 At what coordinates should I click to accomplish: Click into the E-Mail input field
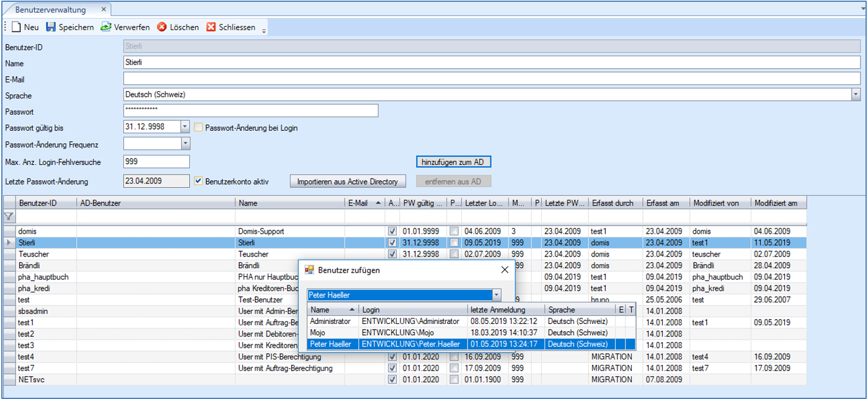pos(492,79)
